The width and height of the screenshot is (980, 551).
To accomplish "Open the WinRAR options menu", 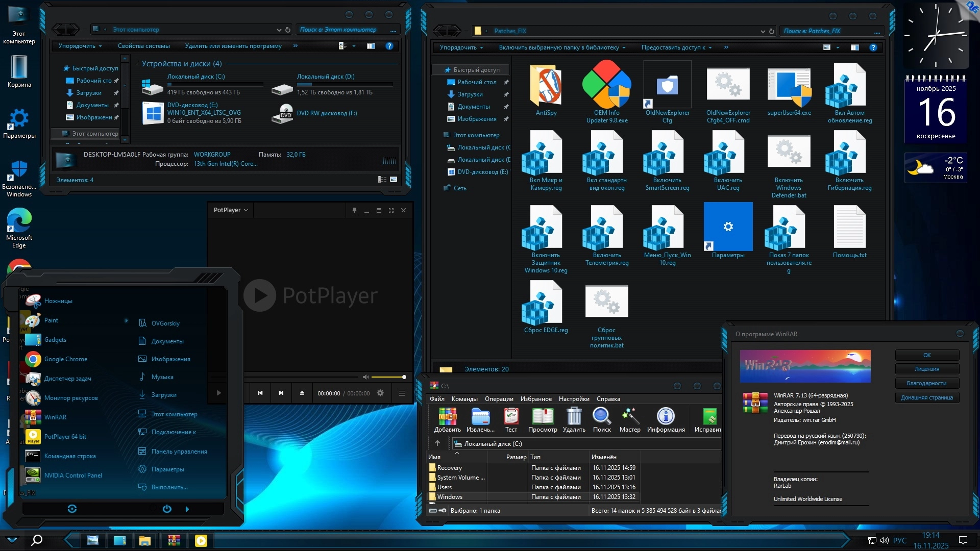I will click(x=574, y=399).
